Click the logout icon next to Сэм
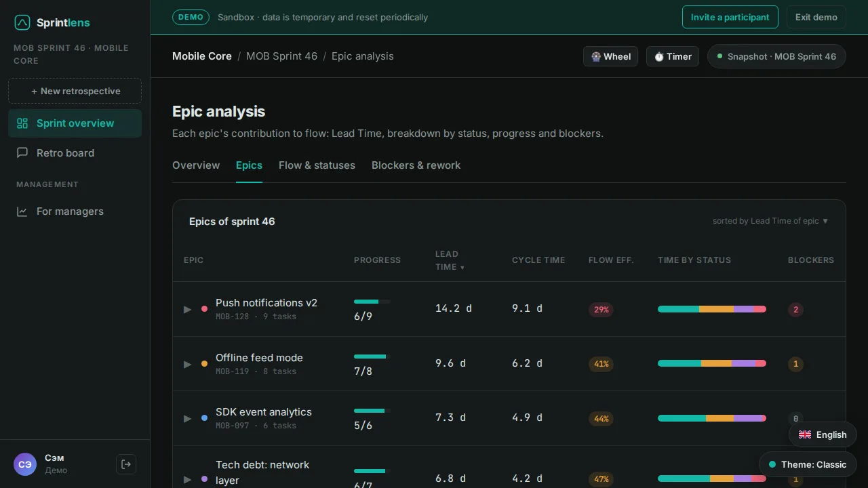The image size is (868, 488). (x=126, y=464)
